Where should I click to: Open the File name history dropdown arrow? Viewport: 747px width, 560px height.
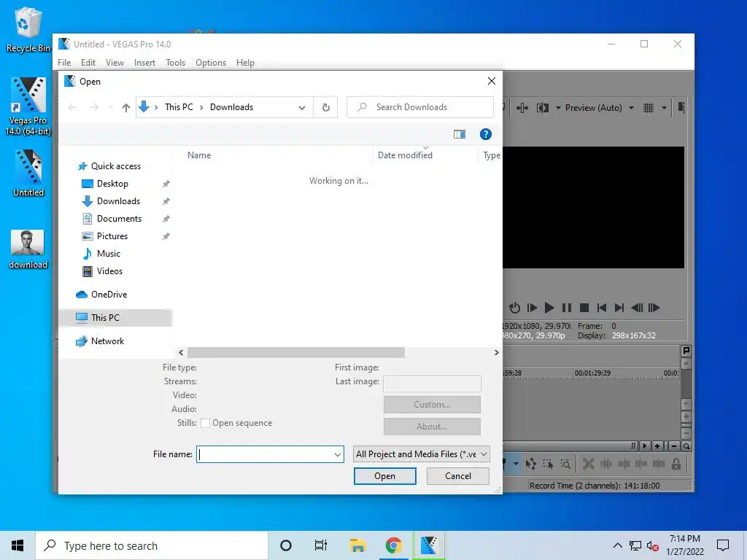(337, 455)
